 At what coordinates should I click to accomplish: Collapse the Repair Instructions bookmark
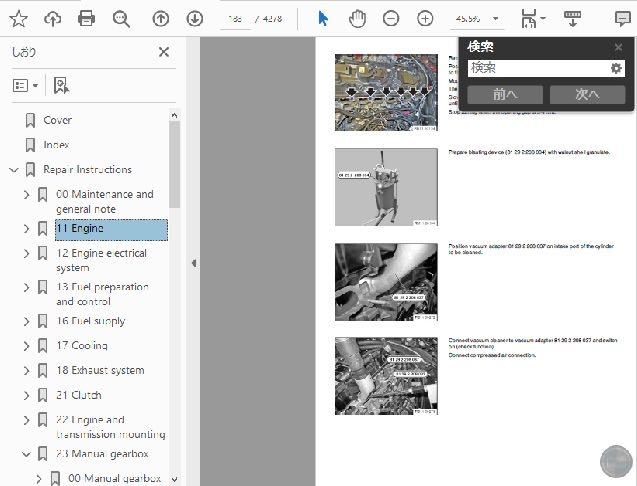click(14, 170)
